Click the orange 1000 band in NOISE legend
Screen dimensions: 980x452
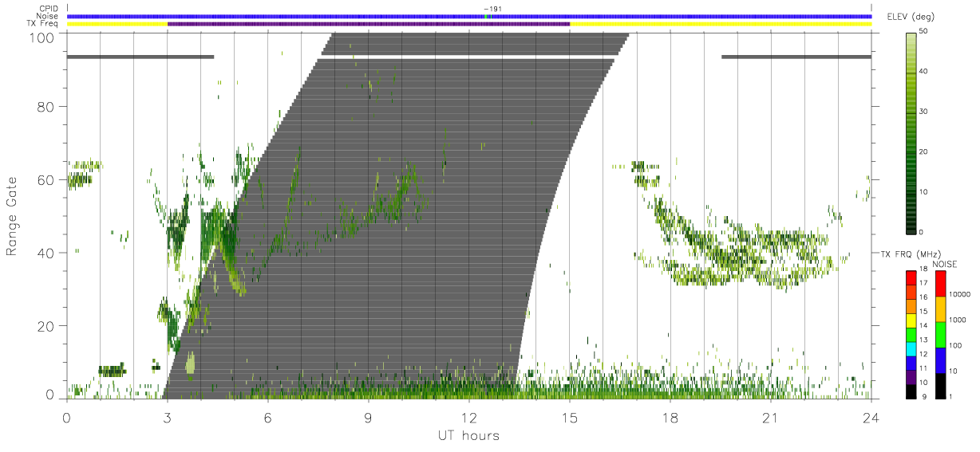click(x=941, y=309)
